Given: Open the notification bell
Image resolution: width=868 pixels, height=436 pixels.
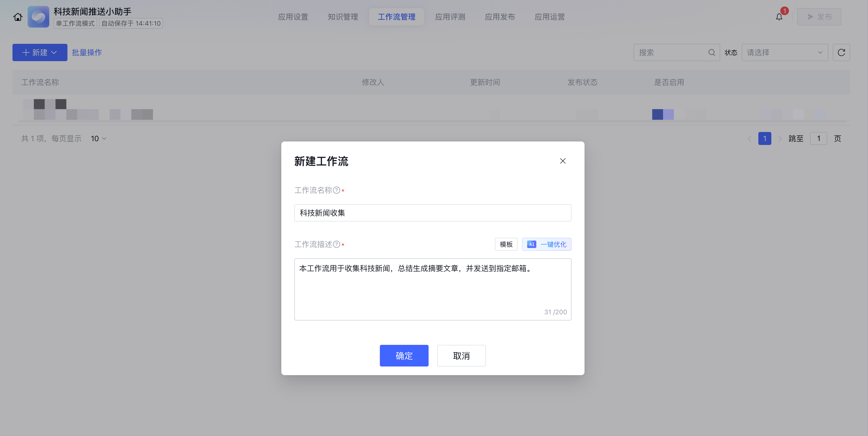Looking at the screenshot, I should (x=779, y=17).
